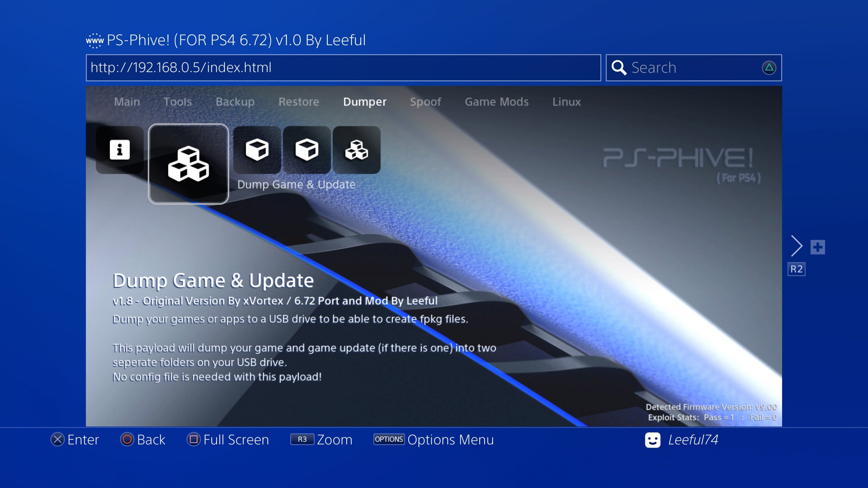Image resolution: width=868 pixels, height=488 pixels.
Task: Switch to the Main tab
Action: tap(127, 102)
